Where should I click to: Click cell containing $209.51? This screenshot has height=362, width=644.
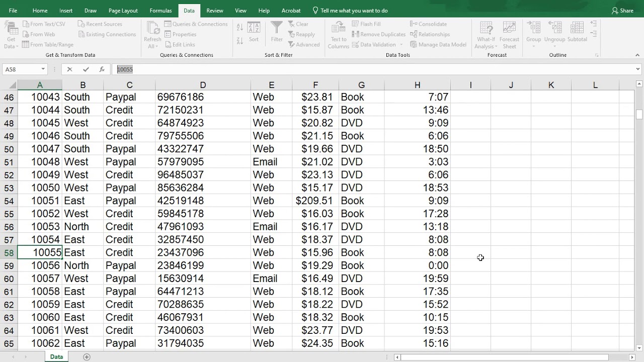click(315, 201)
